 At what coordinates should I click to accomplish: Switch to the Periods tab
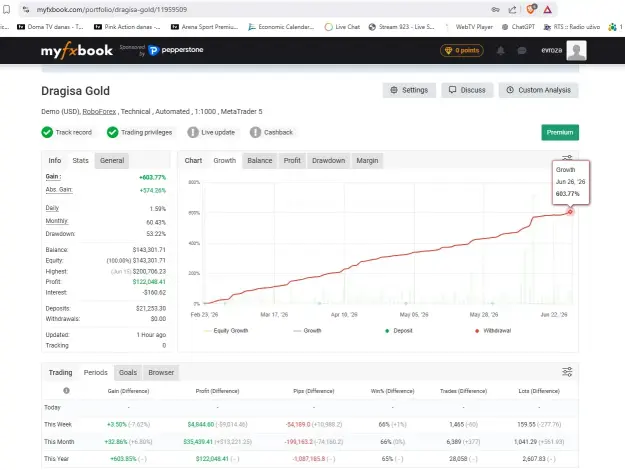[96, 373]
